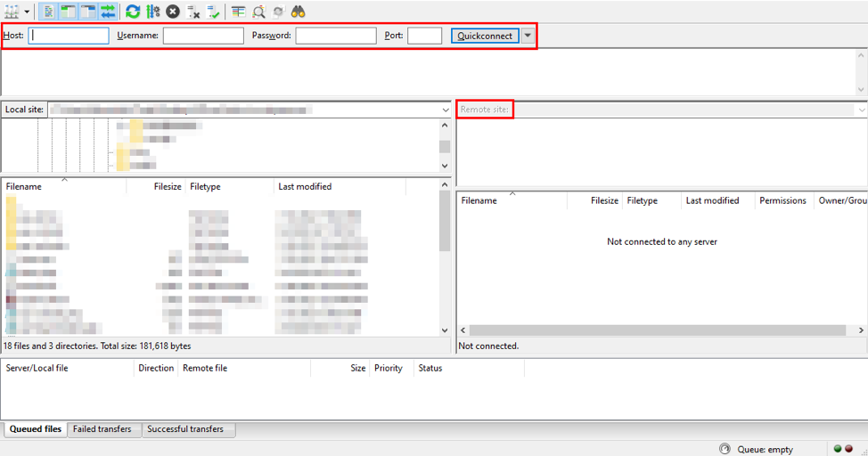Click the Status queue column header
The width and height of the screenshot is (868, 456).
click(x=469, y=368)
